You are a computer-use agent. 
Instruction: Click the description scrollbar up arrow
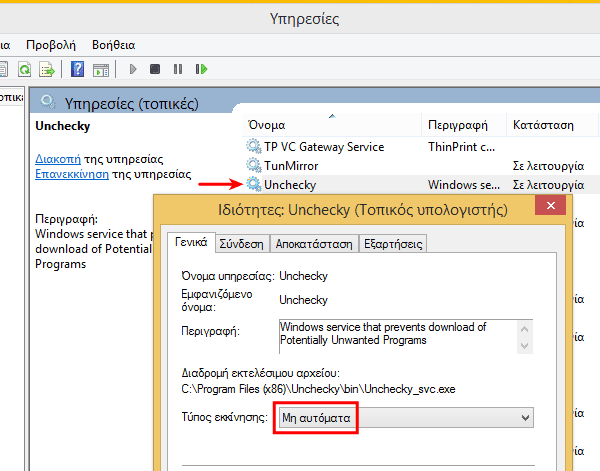coord(525,329)
